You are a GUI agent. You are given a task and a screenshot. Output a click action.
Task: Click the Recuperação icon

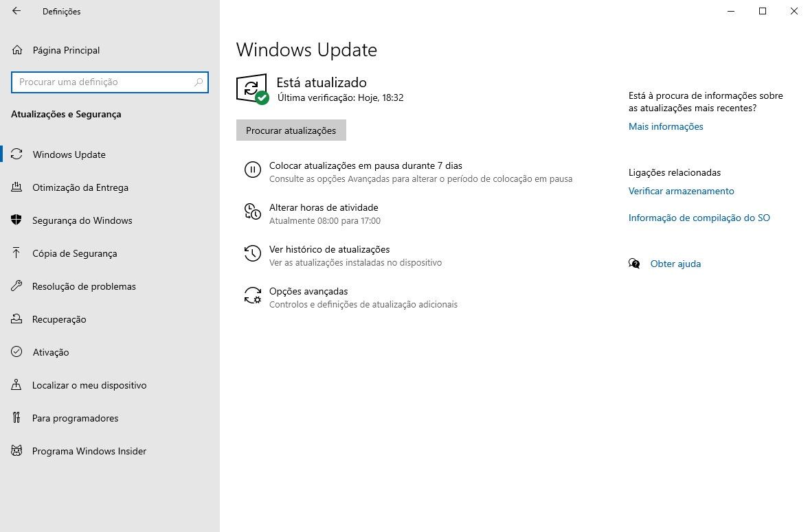pyautogui.click(x=16, y=319)
